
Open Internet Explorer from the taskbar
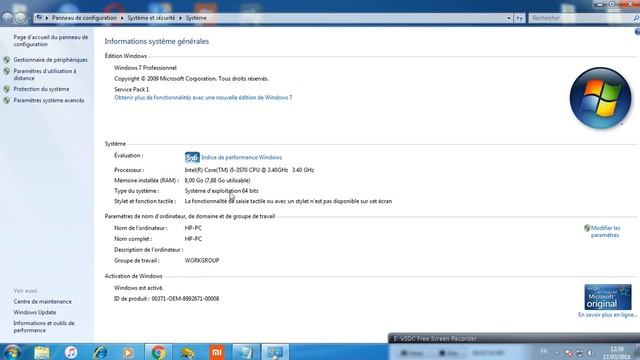(100, 352)
